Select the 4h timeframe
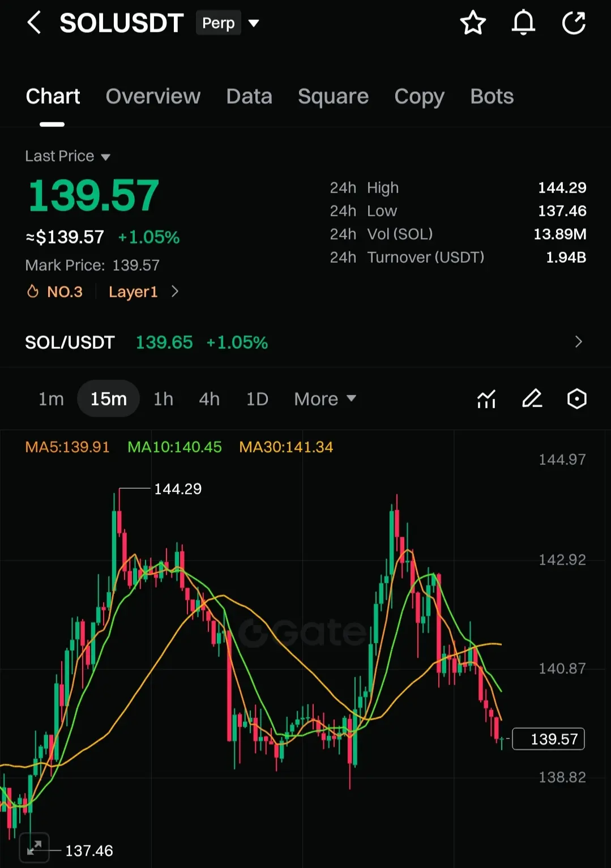Screen dimensions: 611x868 point(209,399)
